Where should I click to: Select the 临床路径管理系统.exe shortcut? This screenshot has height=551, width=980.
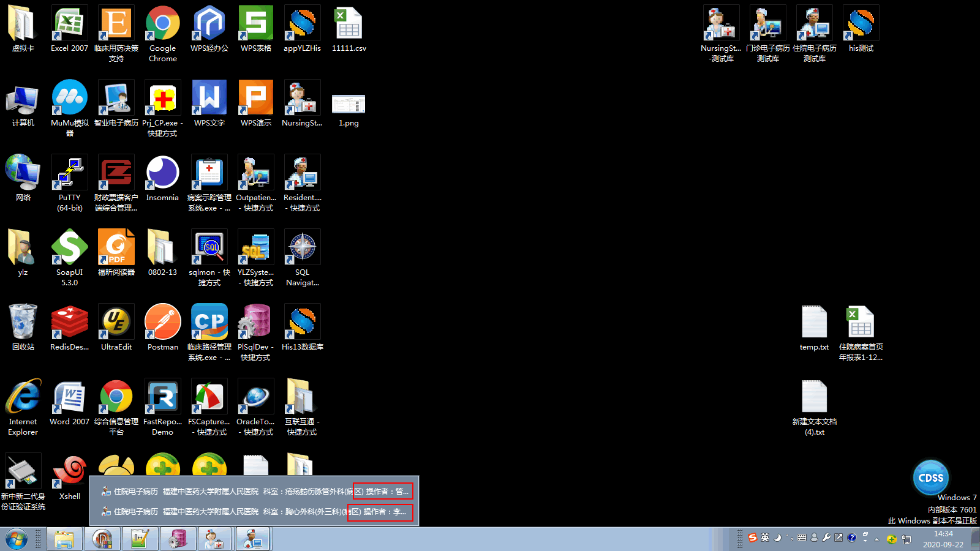pos(209,333)
